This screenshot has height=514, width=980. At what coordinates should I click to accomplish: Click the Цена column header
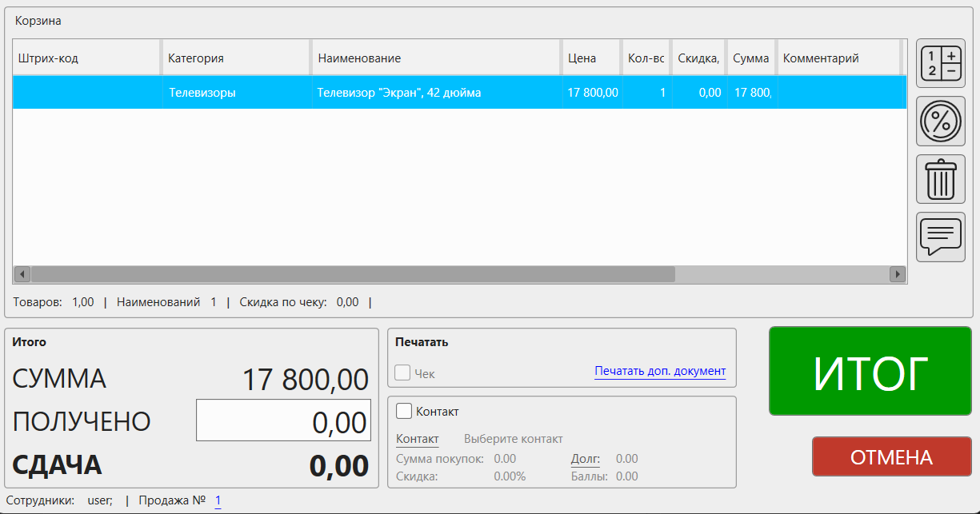(x=590, y=58)
